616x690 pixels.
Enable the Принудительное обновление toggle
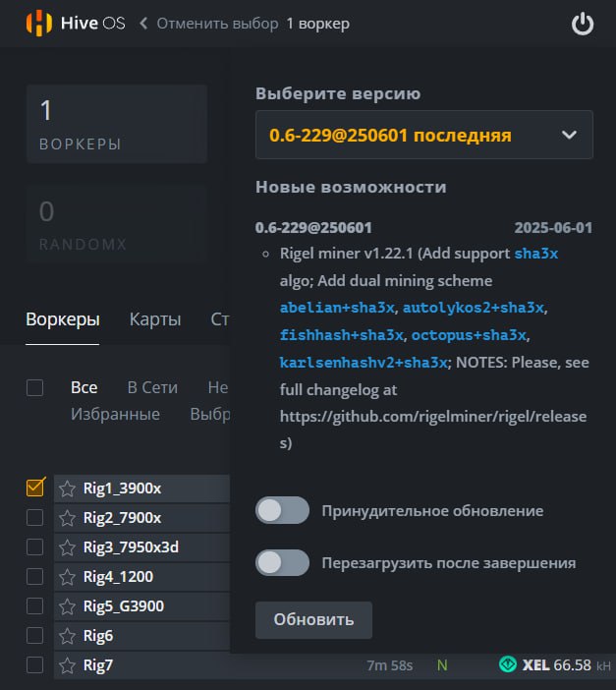pos(282,510)
